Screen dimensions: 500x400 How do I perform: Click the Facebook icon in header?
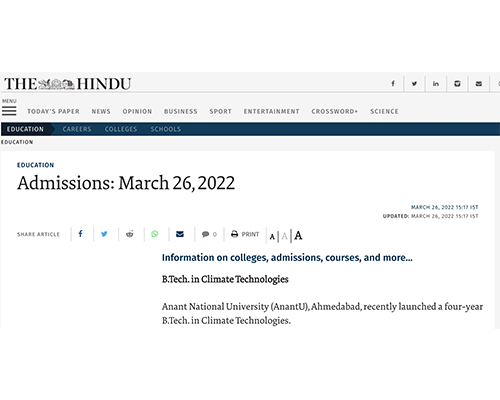(x=393, y=83)
